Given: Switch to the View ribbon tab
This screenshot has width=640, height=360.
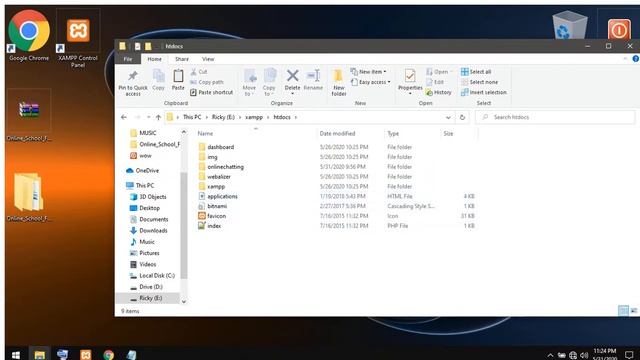Looking at the screenshot, I should click(208, 59).
